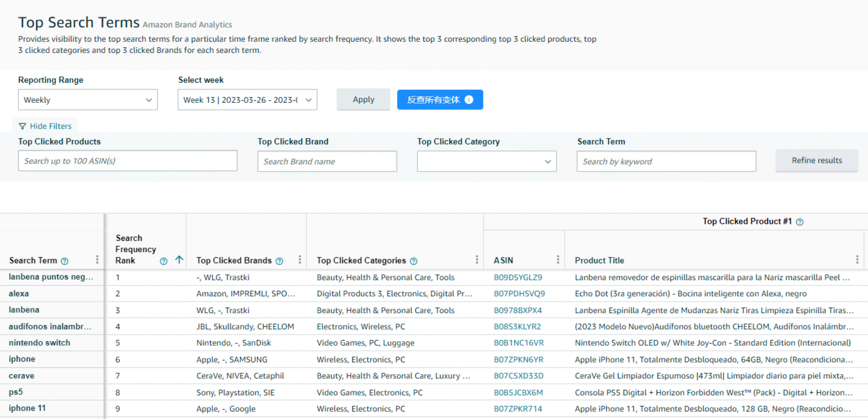The height and width of the screenshot is (419, 868).
Task: Click help icon next to Top Clicked Categories
Action: coord(414,261)
